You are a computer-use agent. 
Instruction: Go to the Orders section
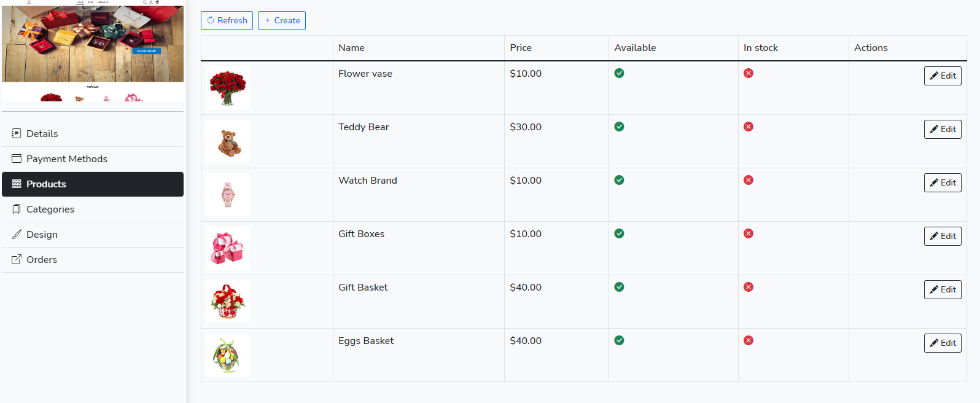(x=42, y=259)
